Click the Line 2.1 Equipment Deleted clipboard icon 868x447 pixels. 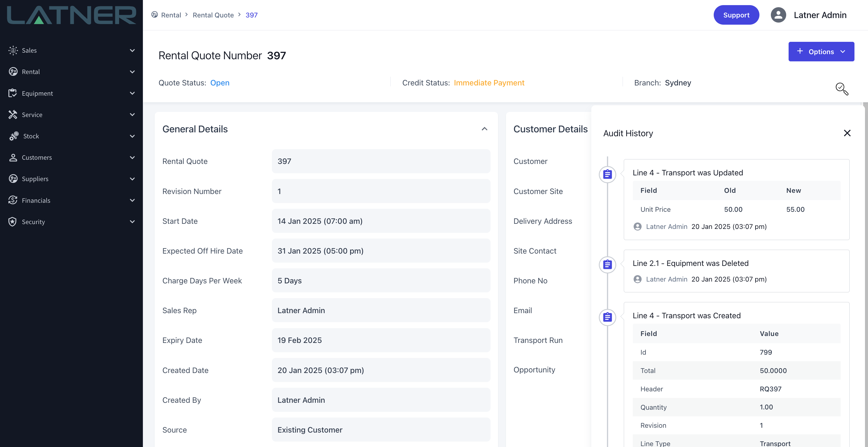point(608,265)
